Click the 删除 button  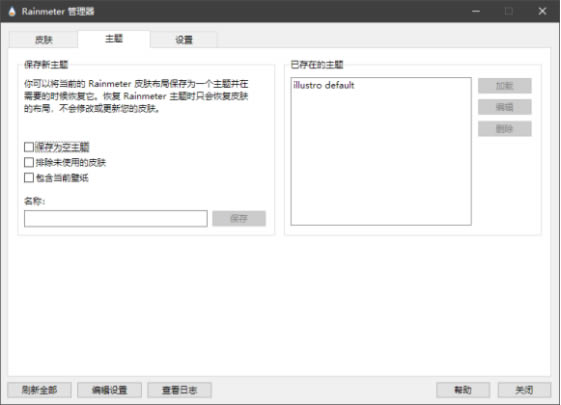(x=504, y=129)
